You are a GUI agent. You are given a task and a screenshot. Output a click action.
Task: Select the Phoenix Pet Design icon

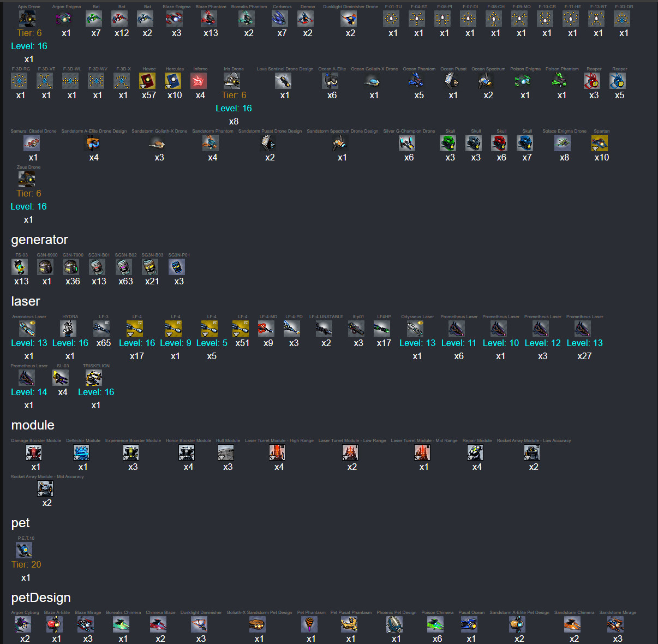[394, 624]
